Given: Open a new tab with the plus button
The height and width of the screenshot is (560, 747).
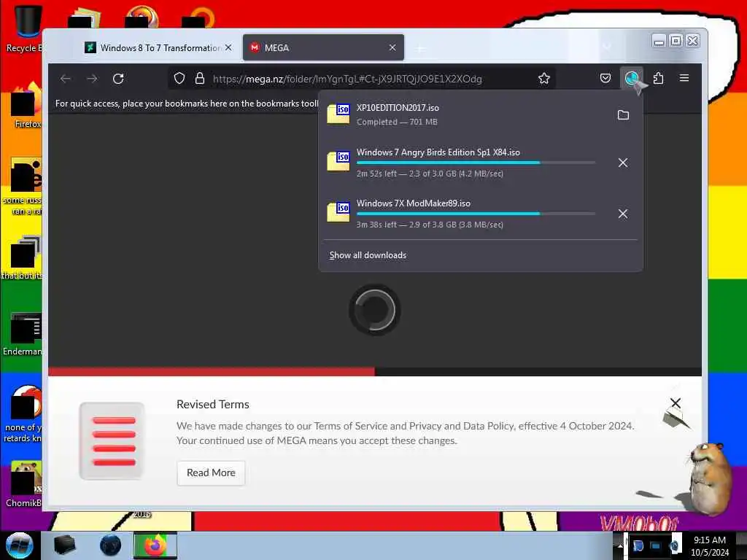Looking at the screenshot, I should [419, 48].
